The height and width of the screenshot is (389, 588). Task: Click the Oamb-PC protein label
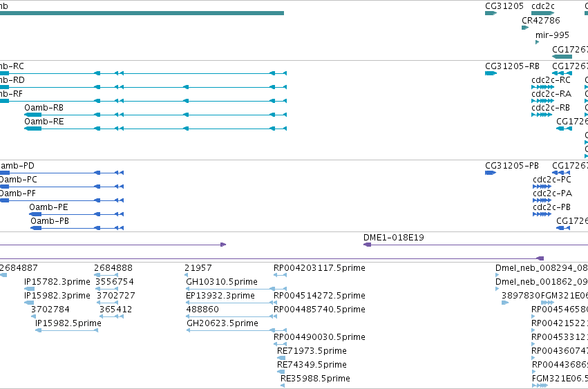coord(19,180)
